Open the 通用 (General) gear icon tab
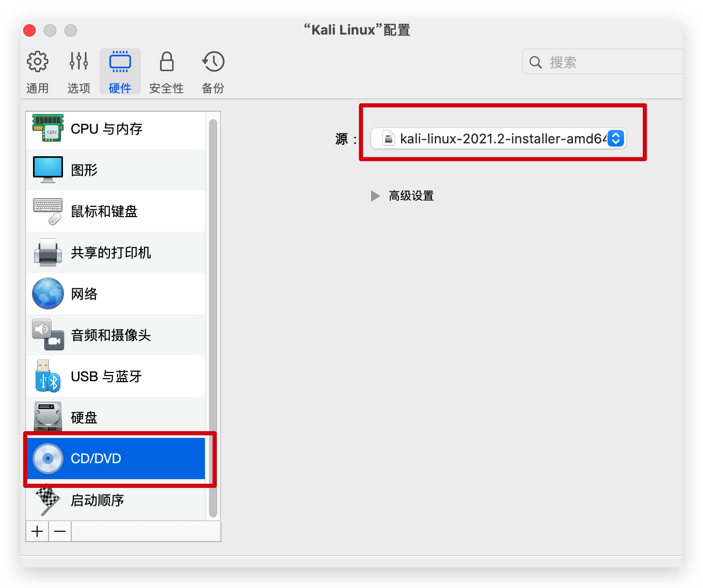 click(x=38, y=71)
